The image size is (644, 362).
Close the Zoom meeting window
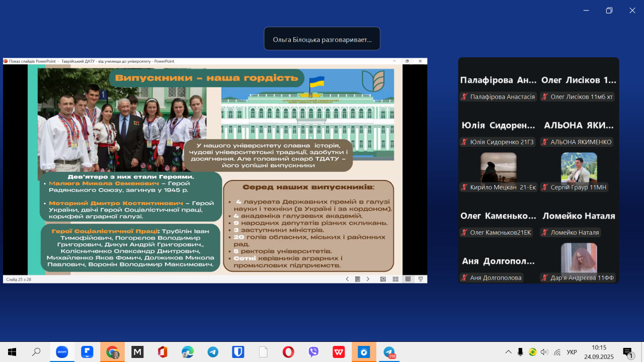[x=632, y=10]
